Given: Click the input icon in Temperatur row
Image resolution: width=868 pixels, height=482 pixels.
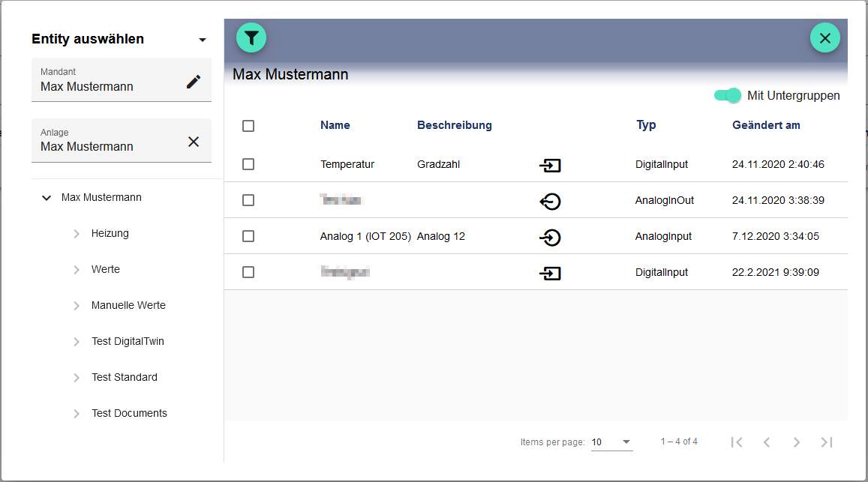Looking at the screenshot, I should click(x=550, y=165).
